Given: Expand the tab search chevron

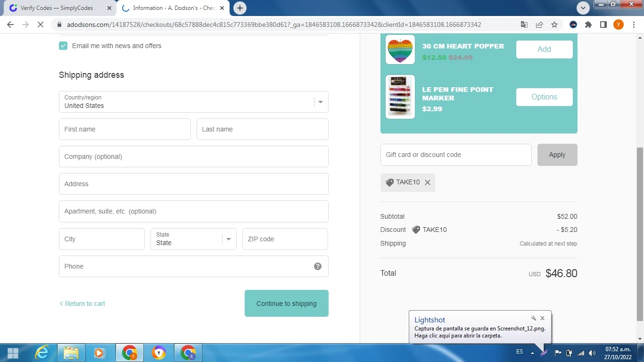Looking at the screenshot, I should click(x=584, y=8).
